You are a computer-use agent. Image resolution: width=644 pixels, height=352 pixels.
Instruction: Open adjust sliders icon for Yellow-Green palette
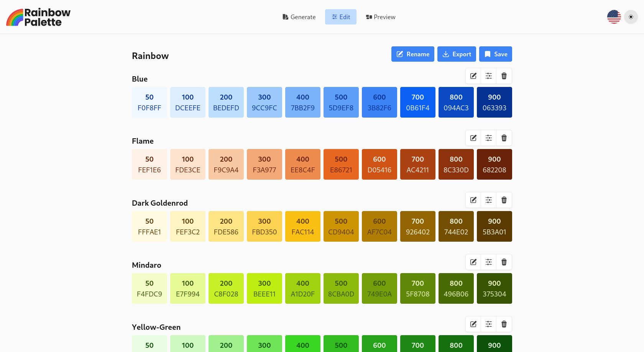click(489, 324)
